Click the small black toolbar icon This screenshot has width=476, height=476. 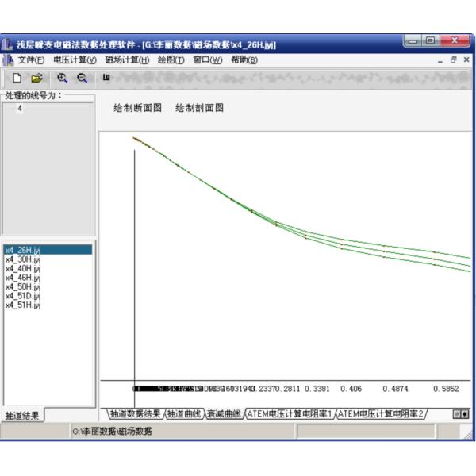click(106, 78)
